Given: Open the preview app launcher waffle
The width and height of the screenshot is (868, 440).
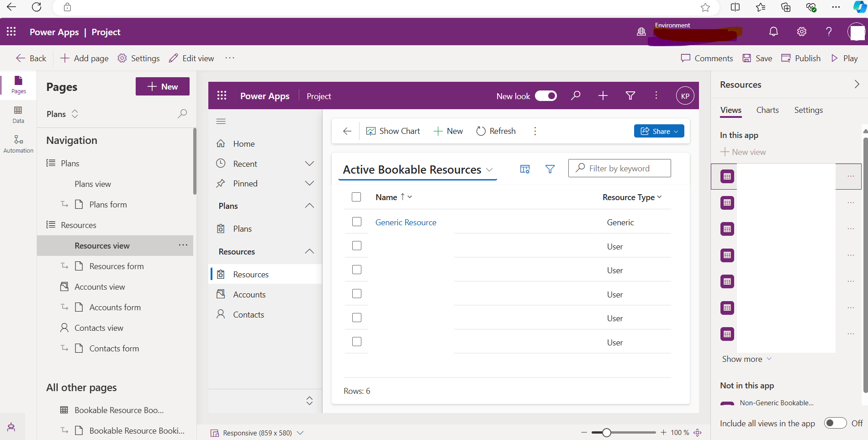Looking at the screenshot, I should click(x=222, y=95).
